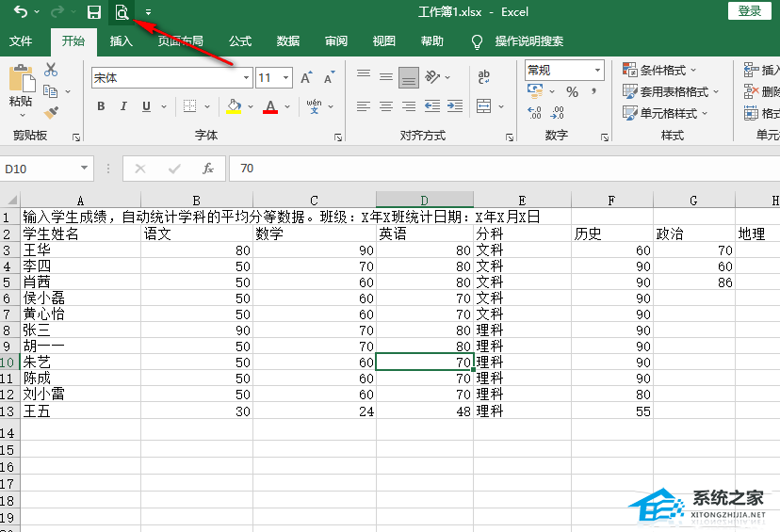Image resolution: width=780 pixels, height=532 pixels.
Task: Open fill color dropdown arrow
Action: [x=251, y=106]
